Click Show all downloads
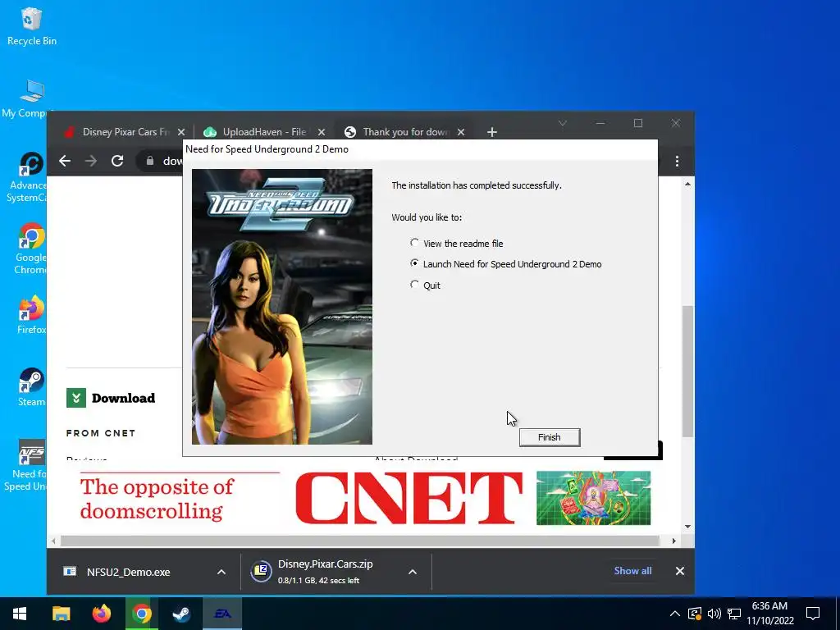Screen dimensions: 840x630 [632, 571]
